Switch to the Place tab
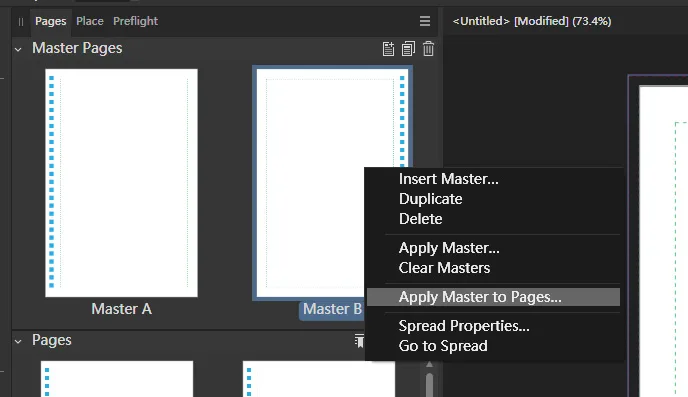This screenshot has height=397, width=688. [x=90, y=21]
